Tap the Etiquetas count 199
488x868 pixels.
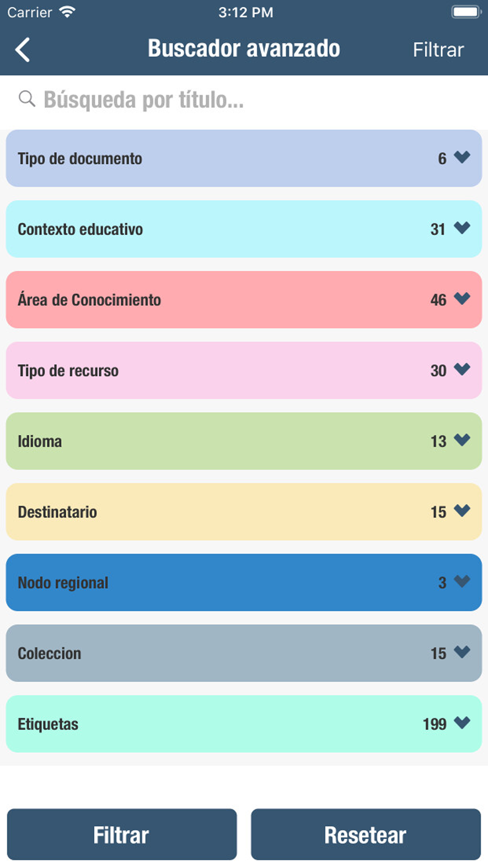[434, 724]
